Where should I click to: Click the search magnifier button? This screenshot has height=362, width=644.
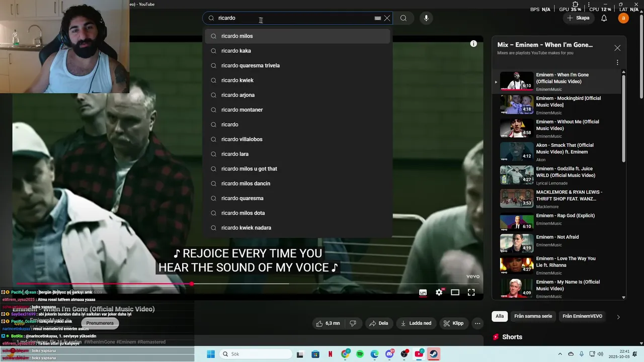404,18
